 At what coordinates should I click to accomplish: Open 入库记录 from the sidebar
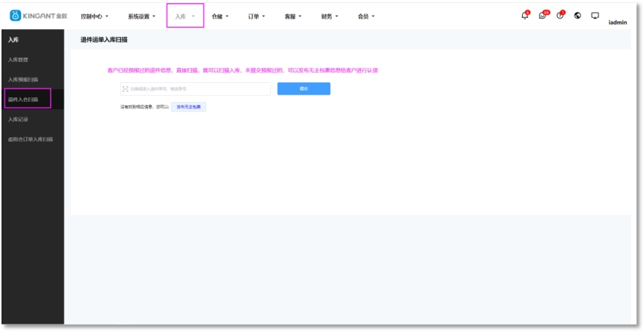[19, 119]
